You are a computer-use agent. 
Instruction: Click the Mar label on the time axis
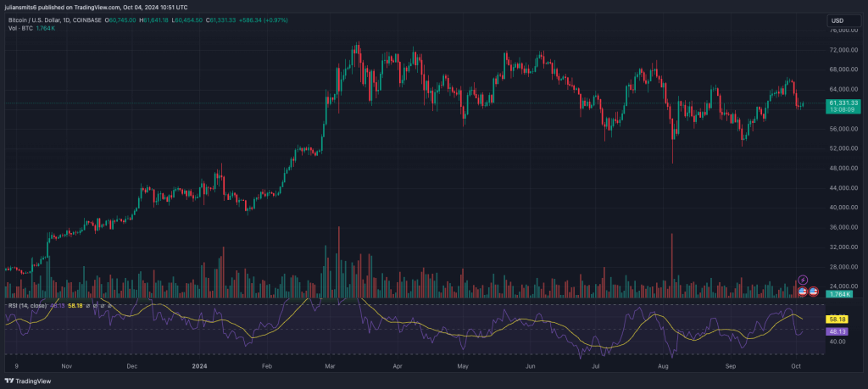[x=331, y=366]
